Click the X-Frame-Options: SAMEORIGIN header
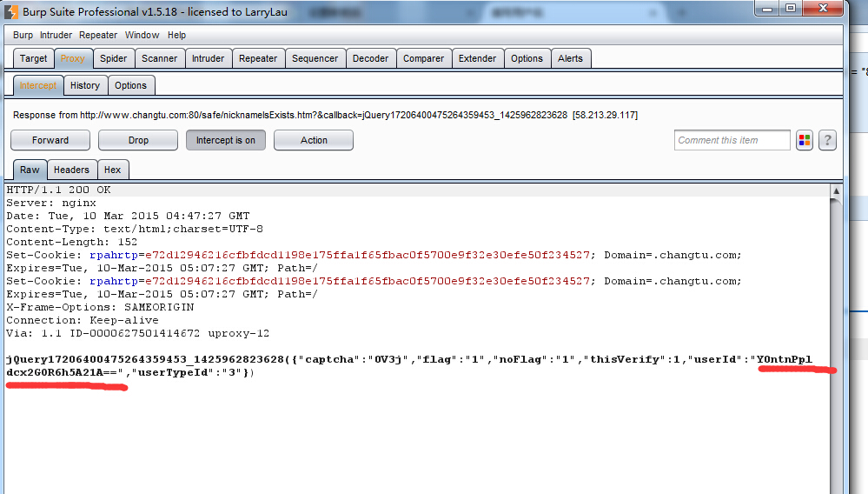This screenshot has width=868, height=494. 100,307
